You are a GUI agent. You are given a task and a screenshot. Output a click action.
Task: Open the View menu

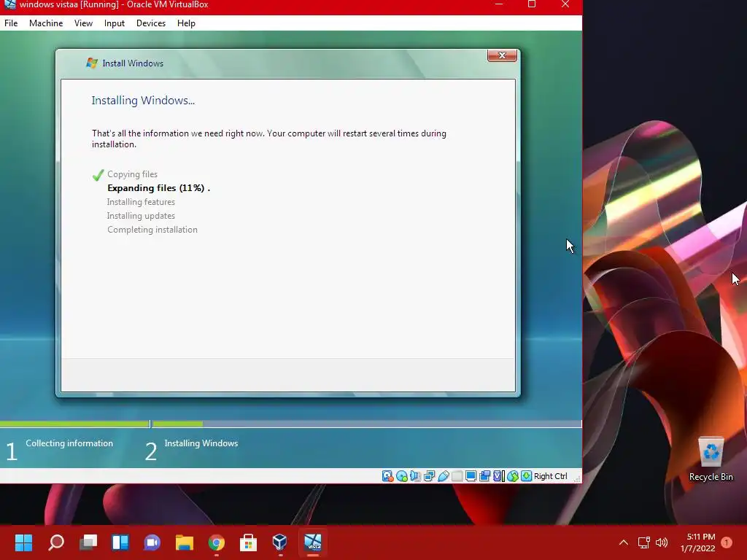tap(83, 23)
